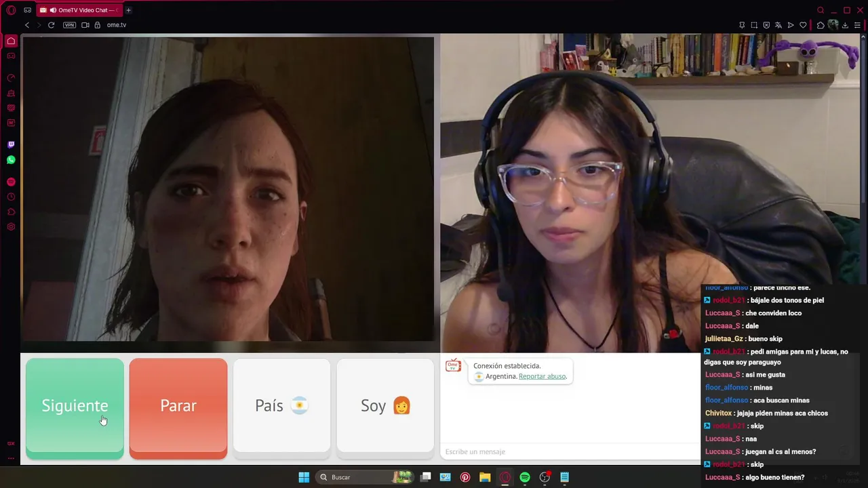Click chat message 'juegan al cs al menos?'
The height and width of the screenshot is (488, 868).
pyautogui.click(x=780, y=452)
